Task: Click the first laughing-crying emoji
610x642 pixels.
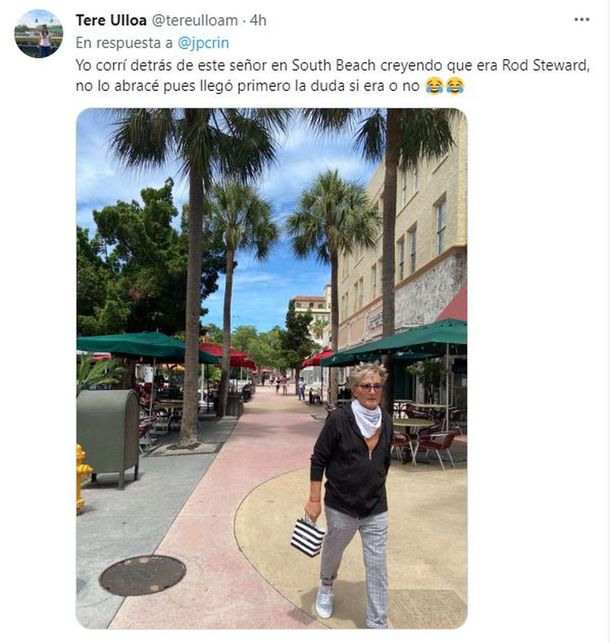Action: 434,86
